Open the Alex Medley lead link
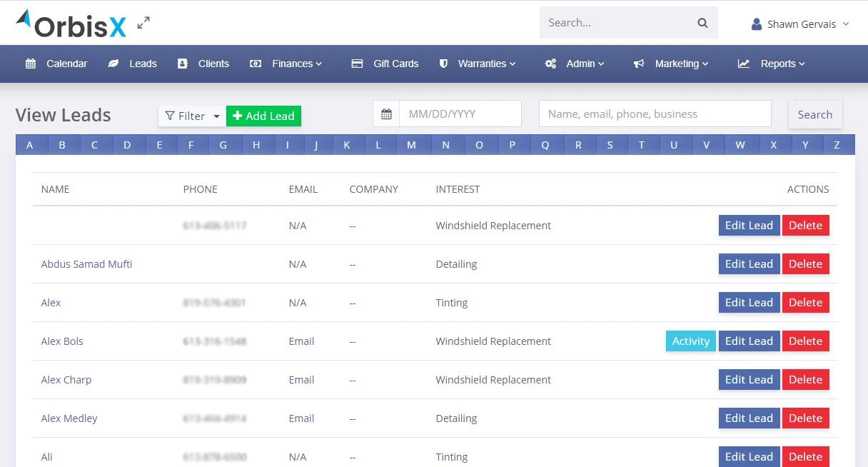Viewport: 868px width, 467px height. [69, 418]
